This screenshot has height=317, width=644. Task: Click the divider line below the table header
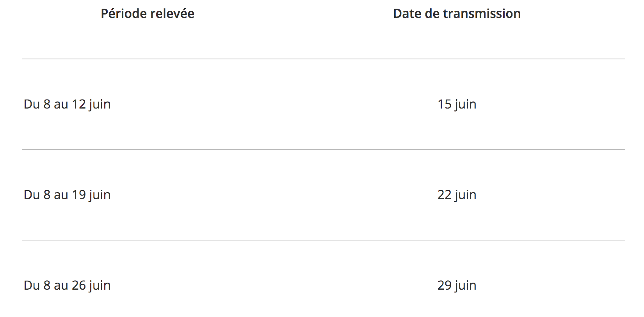(323, 59)
